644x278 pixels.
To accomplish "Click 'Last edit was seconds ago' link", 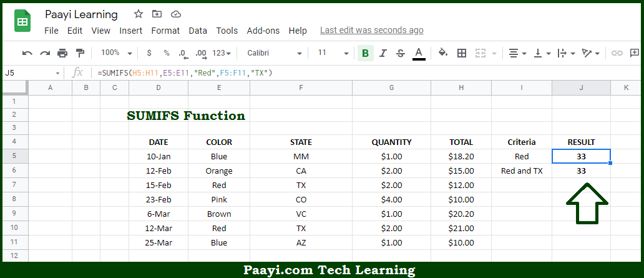I will coord(372,31).
